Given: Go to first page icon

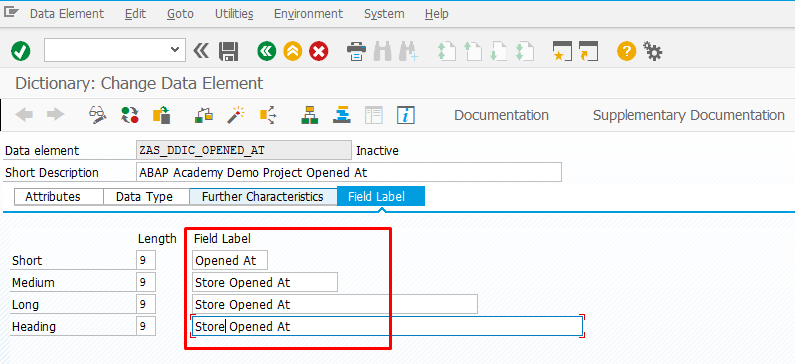Looking at the screenshot, I should (x=447, y=51).
